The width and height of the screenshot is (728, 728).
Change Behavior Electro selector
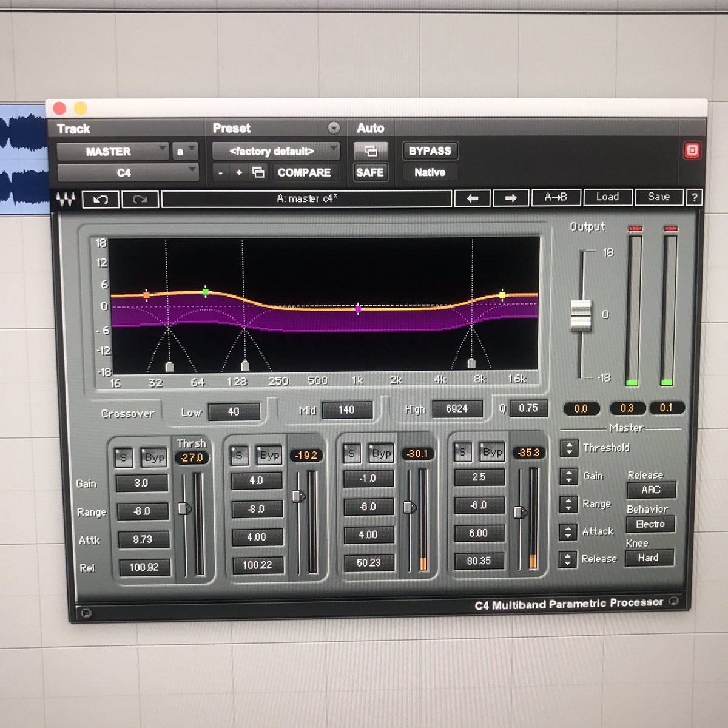(x=650, y=524)
